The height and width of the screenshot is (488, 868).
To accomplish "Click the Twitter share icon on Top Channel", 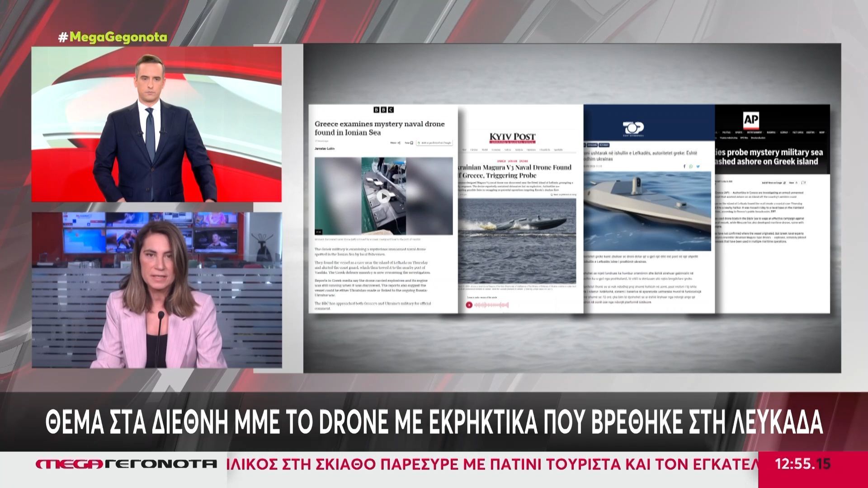I will click(x=698, y=167).
